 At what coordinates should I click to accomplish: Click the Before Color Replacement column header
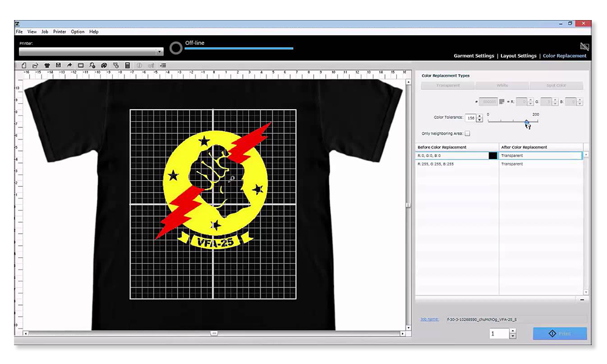tap(457, 147)
